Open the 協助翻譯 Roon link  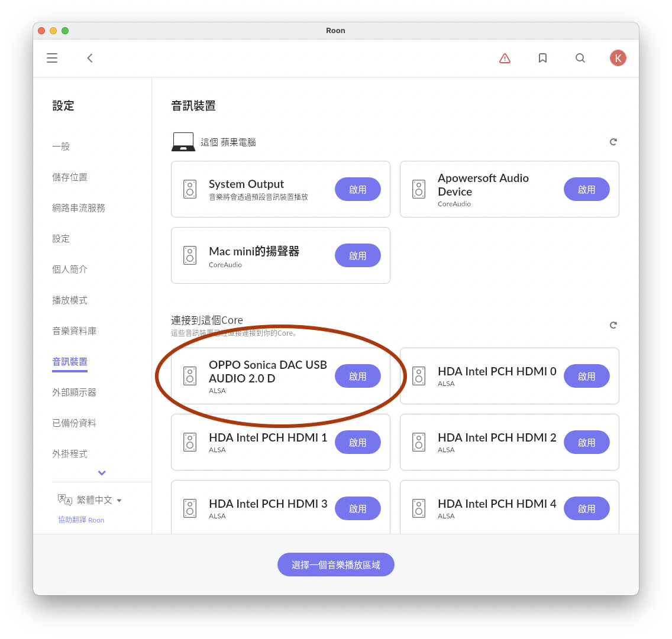tap(82, 520)
